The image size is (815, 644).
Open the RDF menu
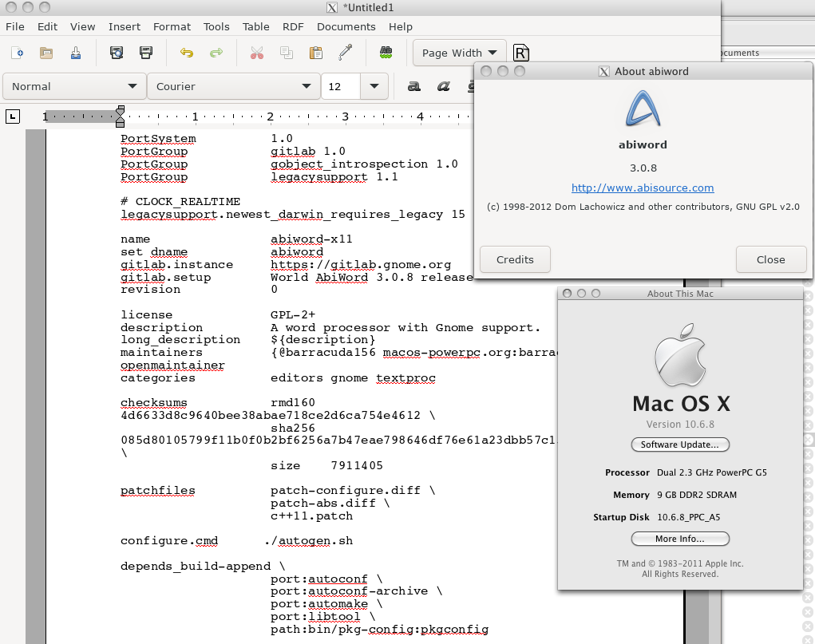click(x=293, y=26)
